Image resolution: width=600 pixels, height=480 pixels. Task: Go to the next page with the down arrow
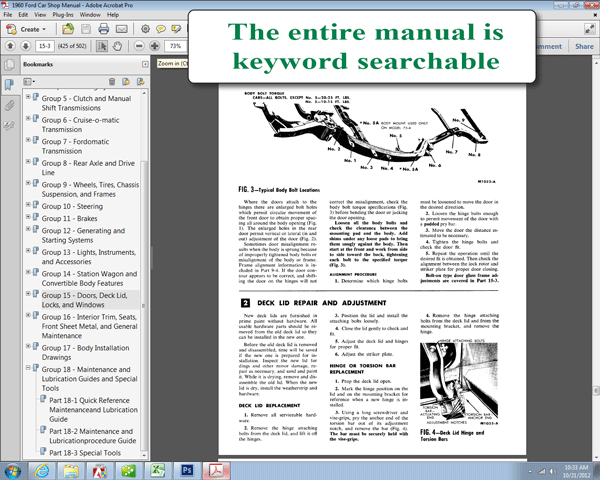25,46
